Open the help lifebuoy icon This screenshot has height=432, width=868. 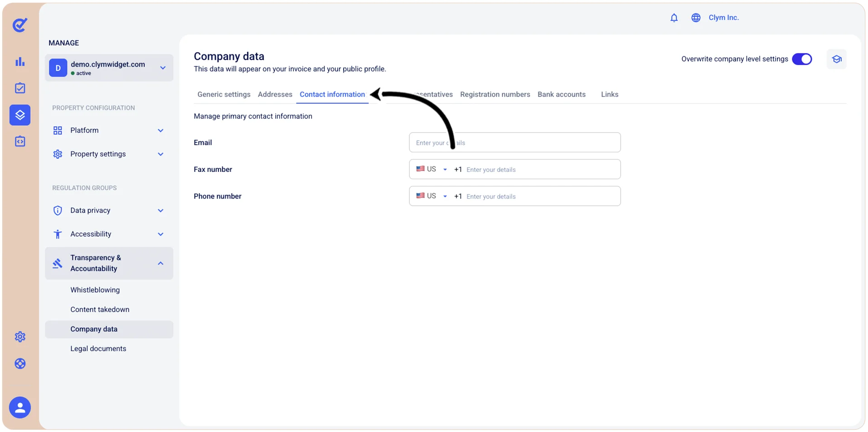(20, 364)
